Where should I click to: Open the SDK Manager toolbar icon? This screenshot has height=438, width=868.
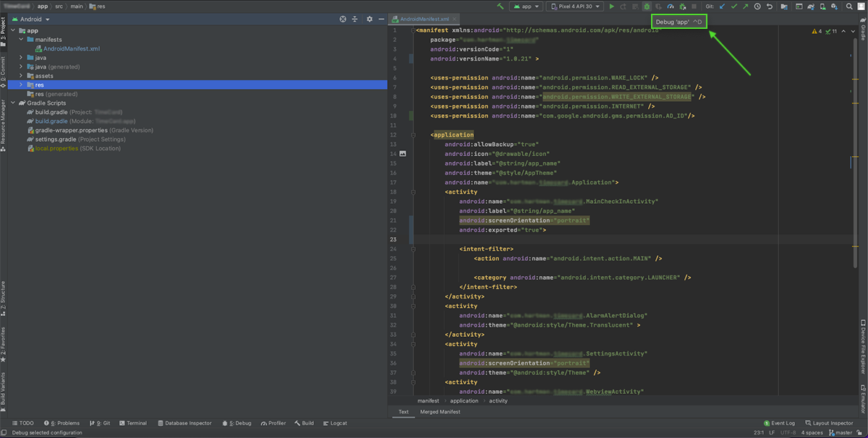(x=835, y=5)
